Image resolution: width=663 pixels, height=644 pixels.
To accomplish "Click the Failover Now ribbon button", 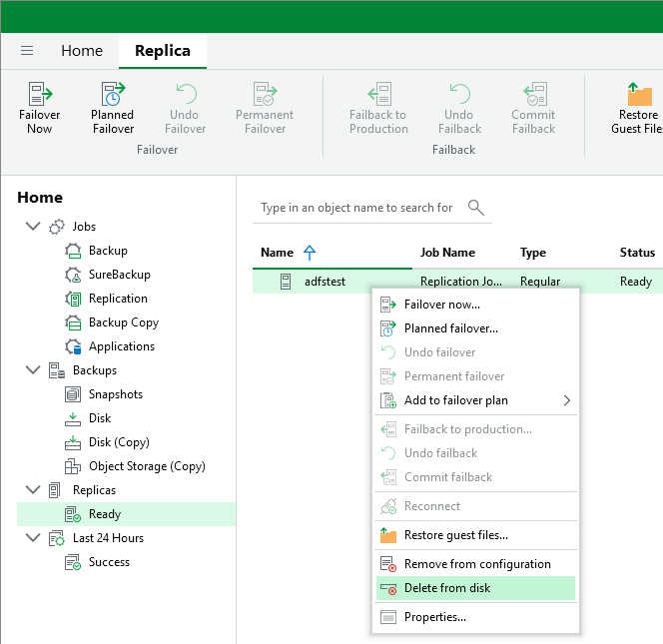I will [40, 108].
